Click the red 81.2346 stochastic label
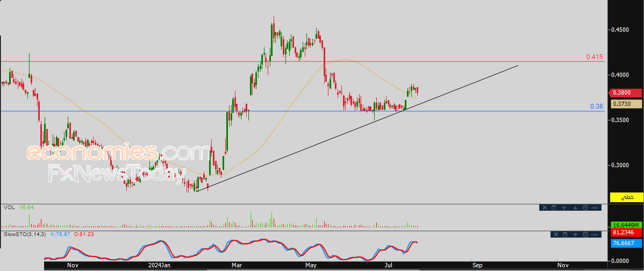Viewport: 644px width, 271px height. pos(626,232)
